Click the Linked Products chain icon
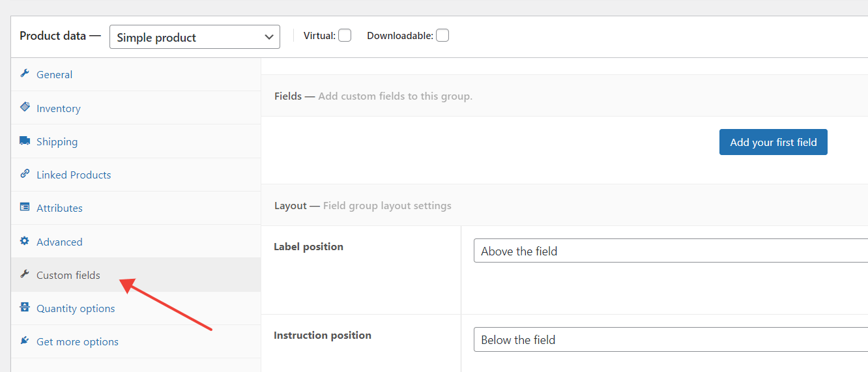The height and width of the screenshot is (372, 868). click(x=25, y=174)
